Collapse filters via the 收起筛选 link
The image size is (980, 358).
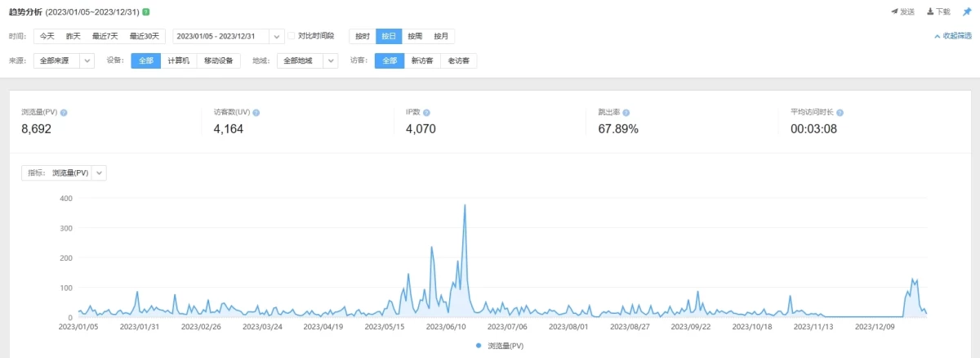pyautogui.click(x=953, y=36)
